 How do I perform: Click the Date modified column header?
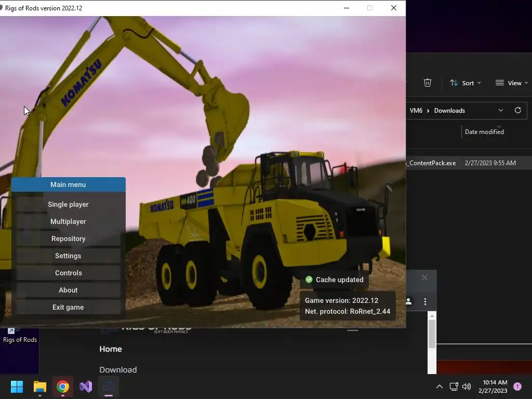pos(484,131)
